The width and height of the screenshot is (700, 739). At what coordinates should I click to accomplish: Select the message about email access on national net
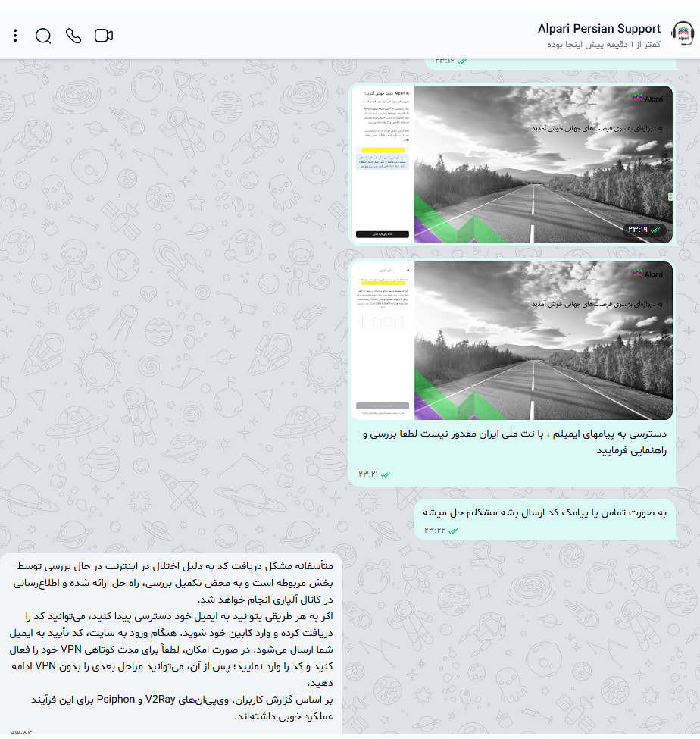coord(515,442)
